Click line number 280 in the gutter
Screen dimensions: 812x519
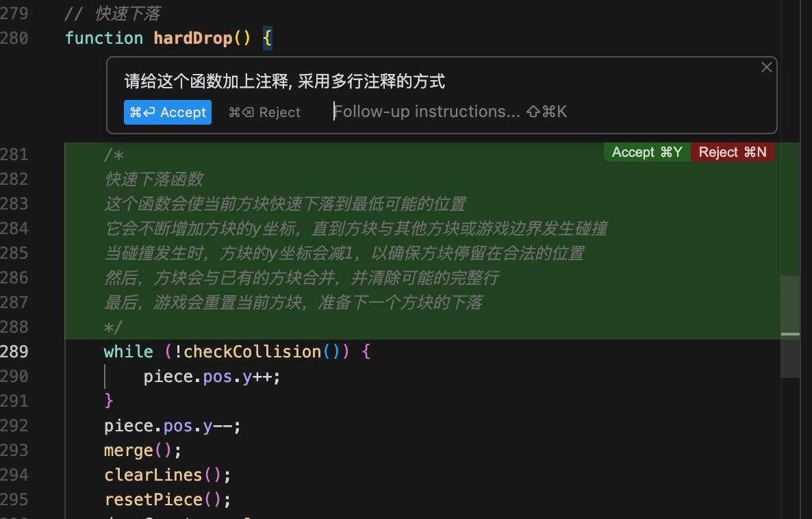click(x=14, y=38)
